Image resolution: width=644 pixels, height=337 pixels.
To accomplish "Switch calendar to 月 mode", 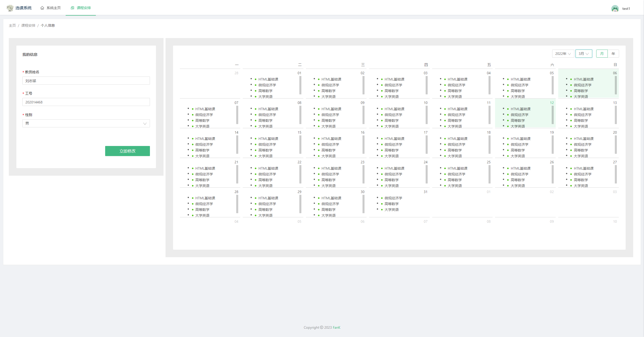I will pyautogui.click(x=602, y=54).
